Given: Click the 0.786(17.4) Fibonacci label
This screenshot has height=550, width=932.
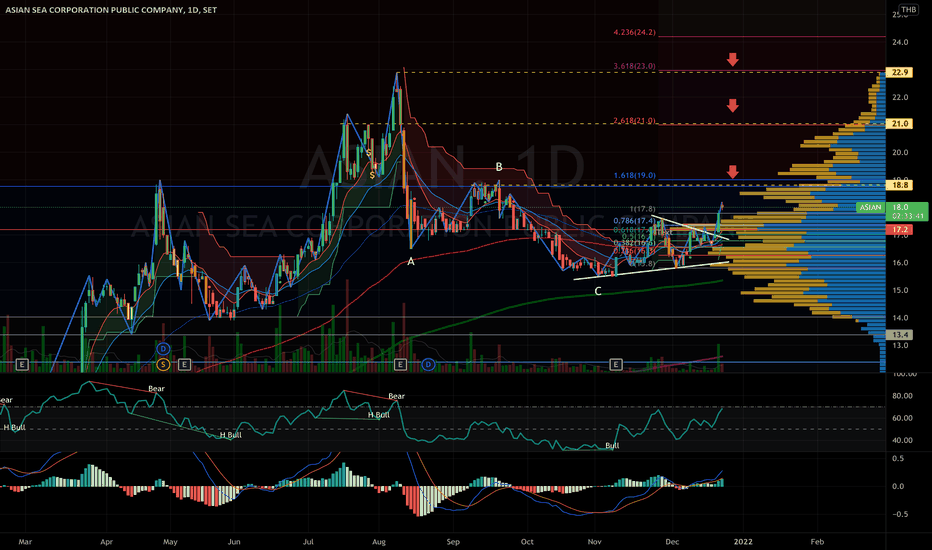Looking at the screenshot, I should tap(634, 221).
